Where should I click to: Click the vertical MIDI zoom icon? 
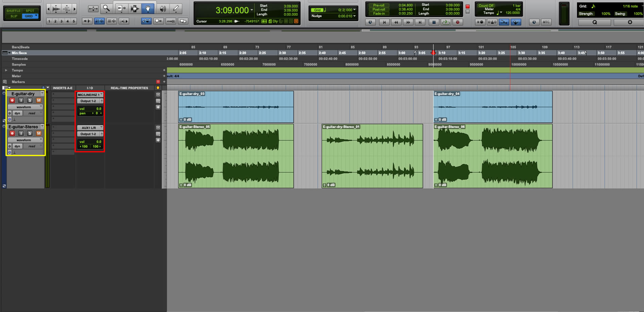pyautogui.click(x=67, y=9)
